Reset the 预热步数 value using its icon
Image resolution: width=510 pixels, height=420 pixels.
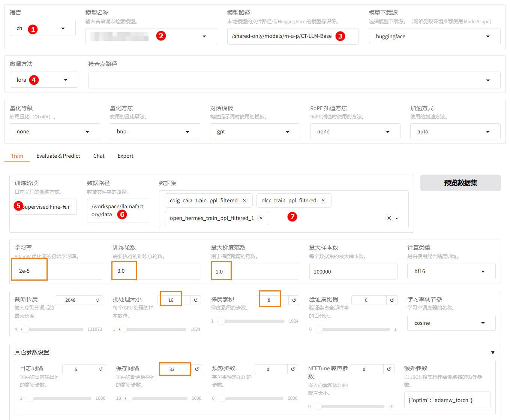[293, 369]
